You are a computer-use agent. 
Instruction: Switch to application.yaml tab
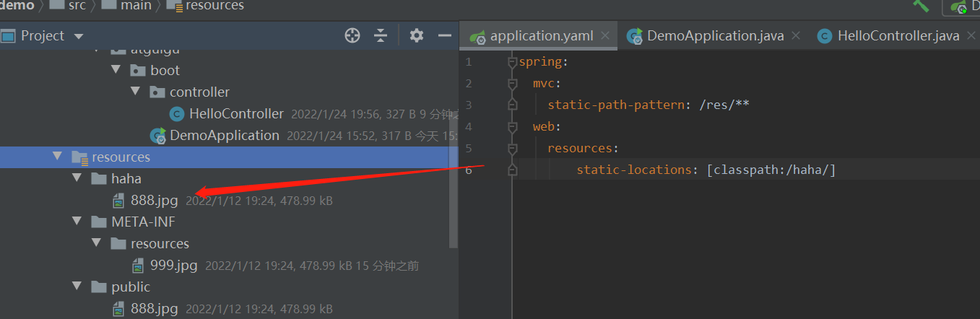click(x=541, y=35)
